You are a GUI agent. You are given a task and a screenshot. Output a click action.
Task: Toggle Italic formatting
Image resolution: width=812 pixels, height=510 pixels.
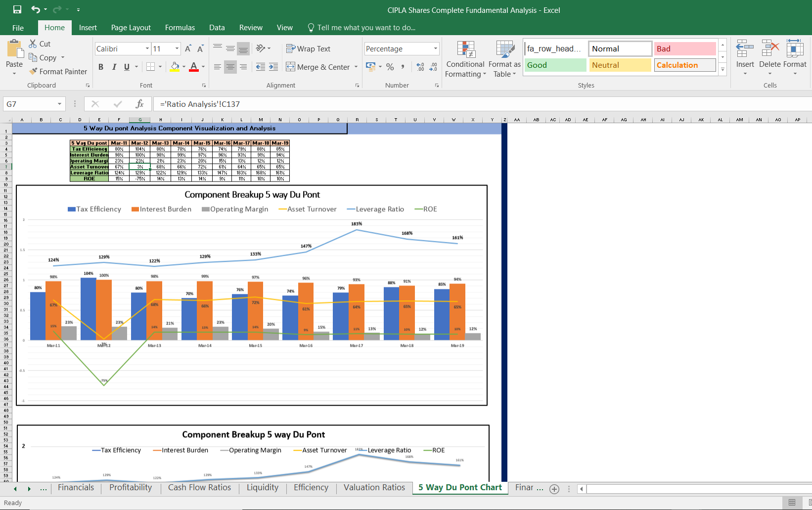click(x=114, y=67)
